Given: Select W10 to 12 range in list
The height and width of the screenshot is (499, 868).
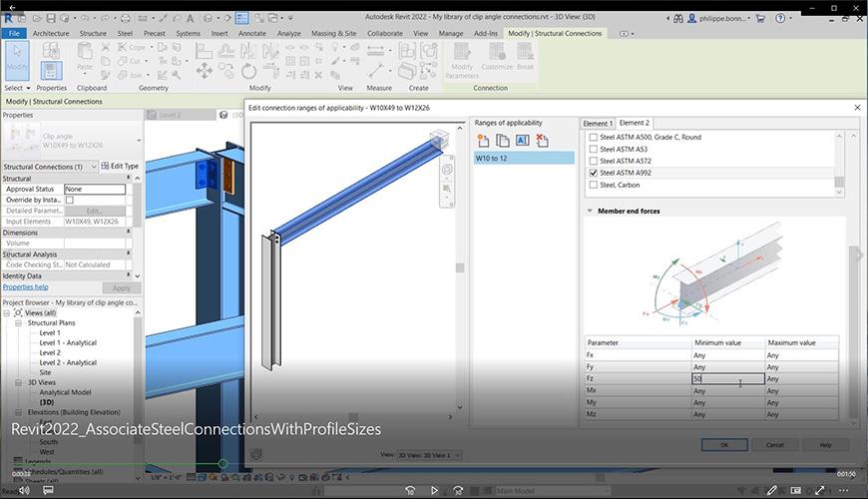Looking at the screenshot, I should click(x=524, y=159).
